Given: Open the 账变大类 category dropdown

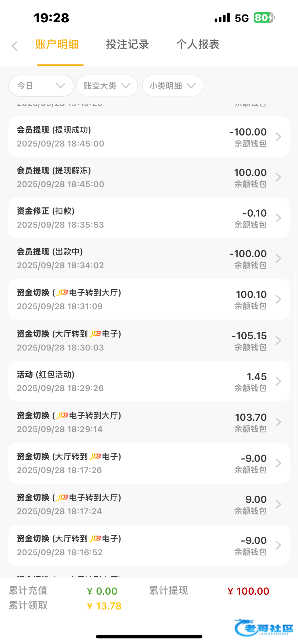Looking at the screenshot, I should pyautogui.click(x=107, y=86).
